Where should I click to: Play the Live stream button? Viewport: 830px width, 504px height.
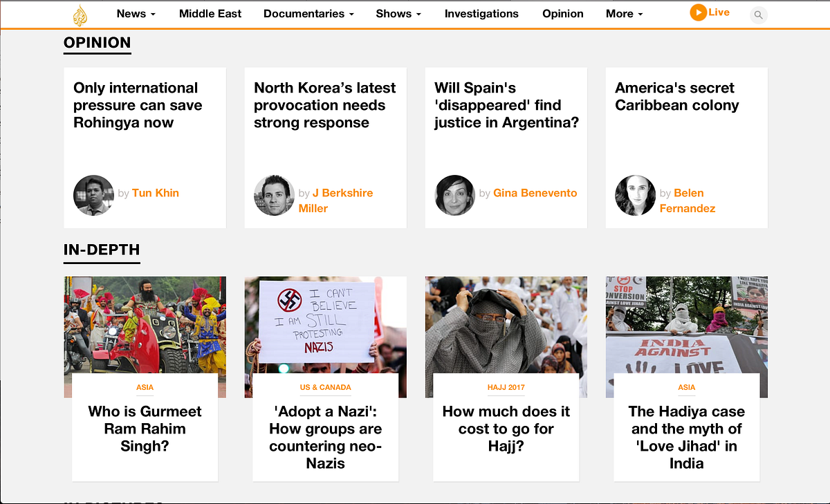pyautogui.click(x=710, y=12)
